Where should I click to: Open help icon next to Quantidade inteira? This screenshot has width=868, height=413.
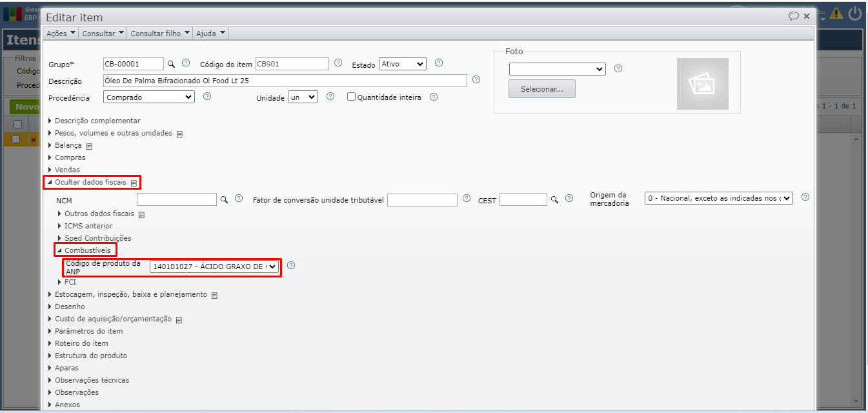434,97
